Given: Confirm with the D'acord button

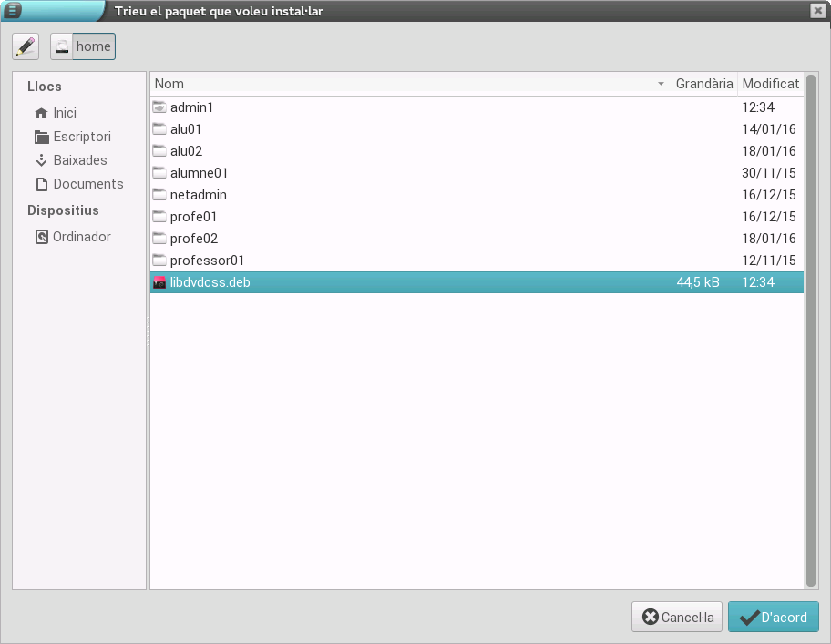Looking at the screenshot, I should pyautogui.click(x=773, y=617).
